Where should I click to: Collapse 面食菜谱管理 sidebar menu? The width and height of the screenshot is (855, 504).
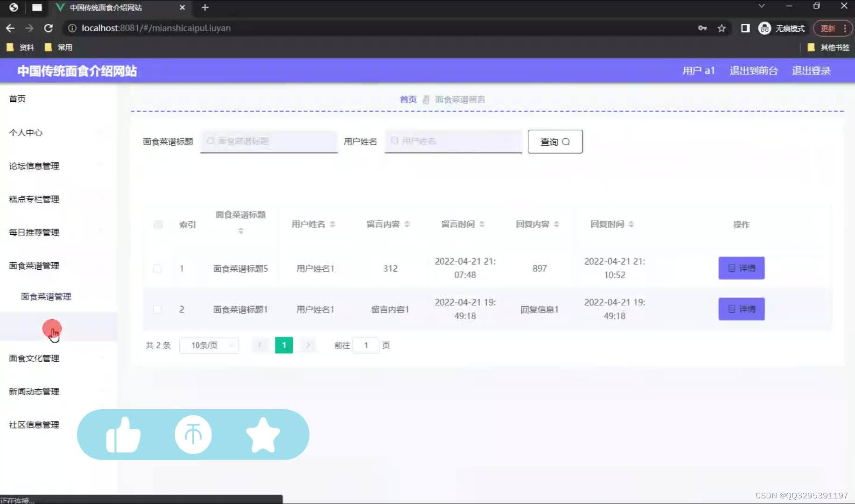(58, 266)
